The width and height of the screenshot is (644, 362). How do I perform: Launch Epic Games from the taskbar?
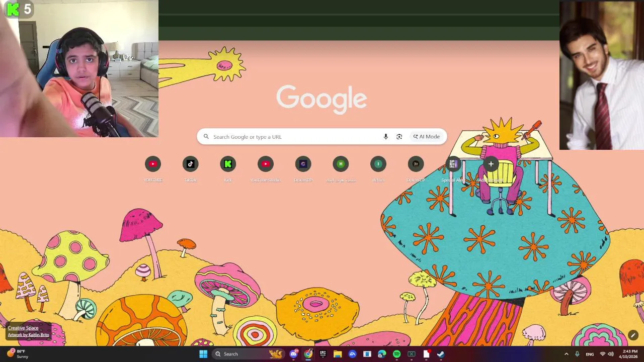(x=323, y=354)
